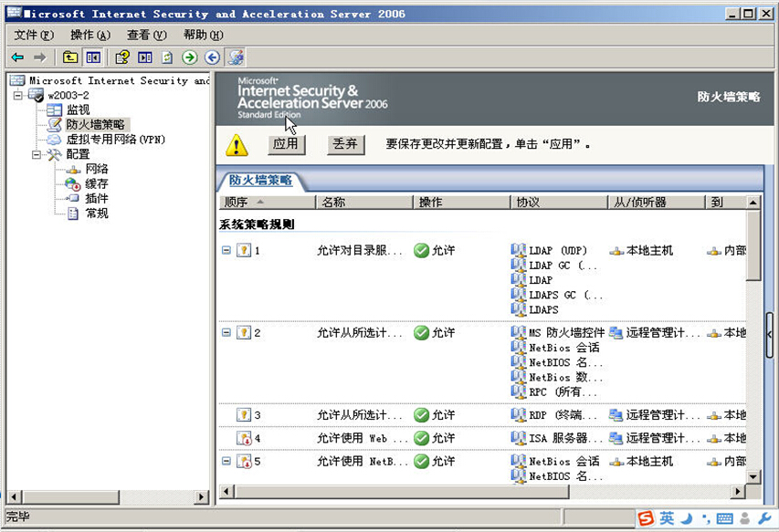The width and height of the screenshot is (779, 532).
Task: Collapse system policy rule 1 protocols
Action: [226, 250]
